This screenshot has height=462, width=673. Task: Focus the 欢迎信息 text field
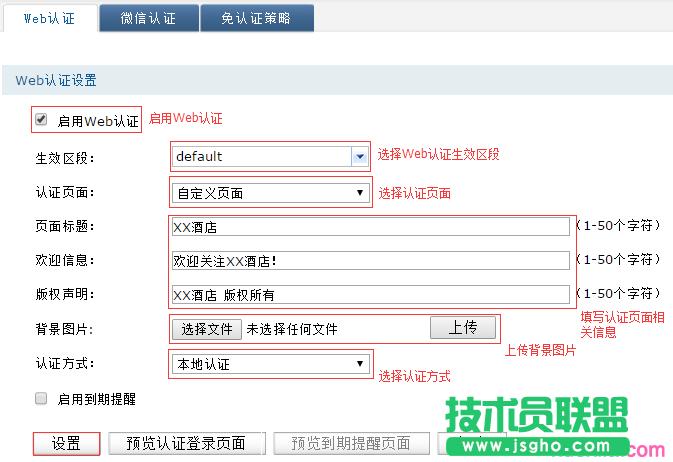370,260
